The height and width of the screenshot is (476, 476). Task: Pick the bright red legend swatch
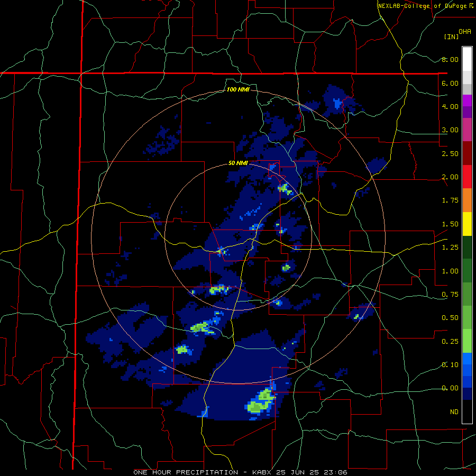pyautogui.click(x=467, y=177)
